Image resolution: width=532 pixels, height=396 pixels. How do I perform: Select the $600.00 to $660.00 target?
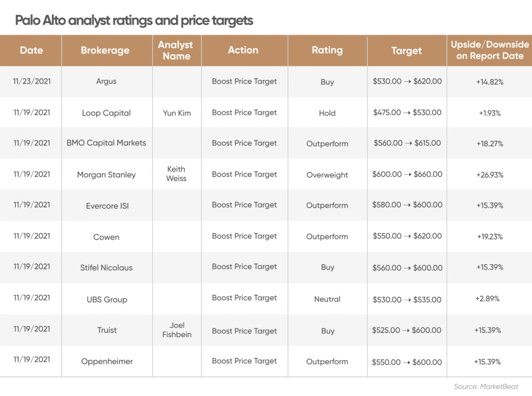coord(407,174)
